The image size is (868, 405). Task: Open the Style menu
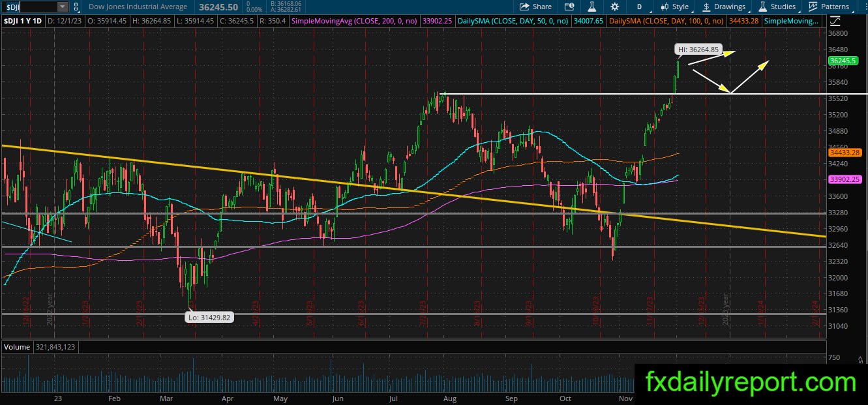pos(674,7)
